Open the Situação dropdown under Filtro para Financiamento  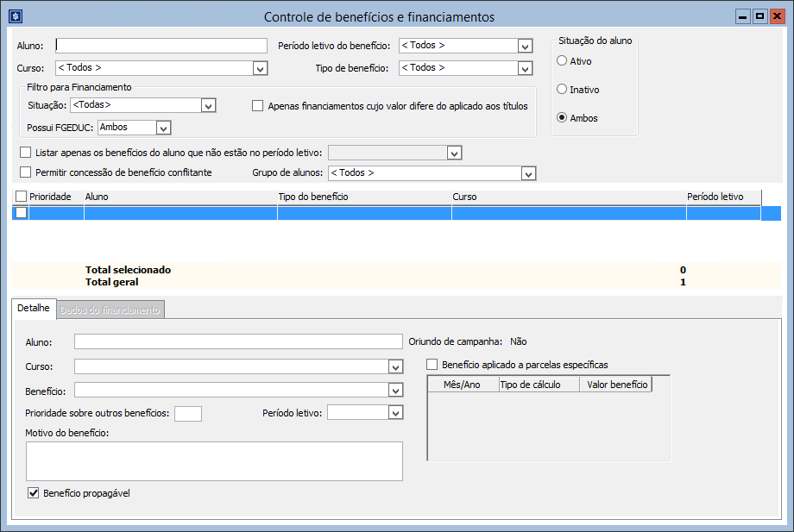tap(206, 104)
